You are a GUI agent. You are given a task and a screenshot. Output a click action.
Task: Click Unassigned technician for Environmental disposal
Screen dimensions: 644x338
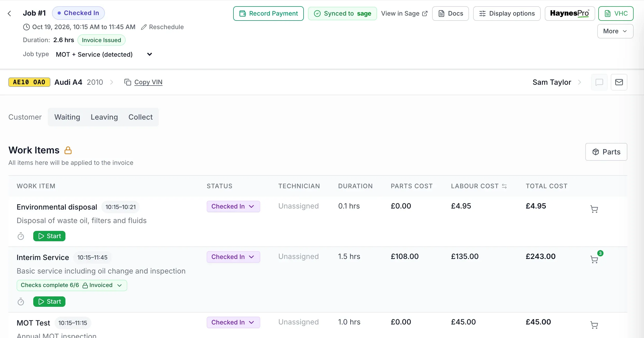pos(298,206)
